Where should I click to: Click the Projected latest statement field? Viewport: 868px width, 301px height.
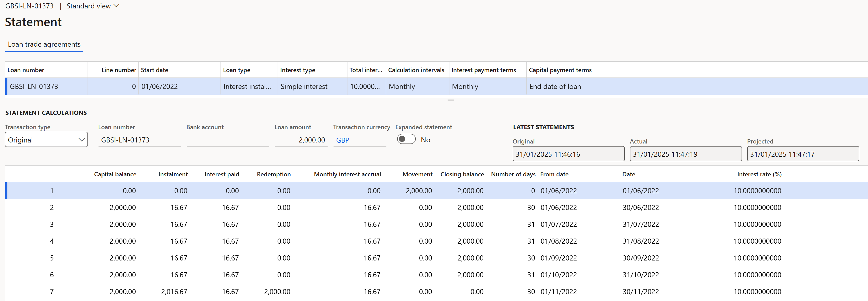tap(803, 154)
